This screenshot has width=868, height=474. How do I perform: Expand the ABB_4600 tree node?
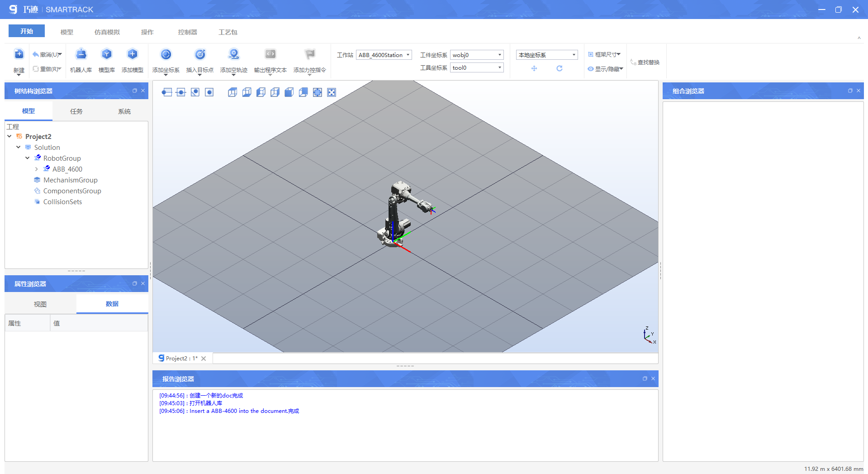pyautogui.click(x=37, y=169)
